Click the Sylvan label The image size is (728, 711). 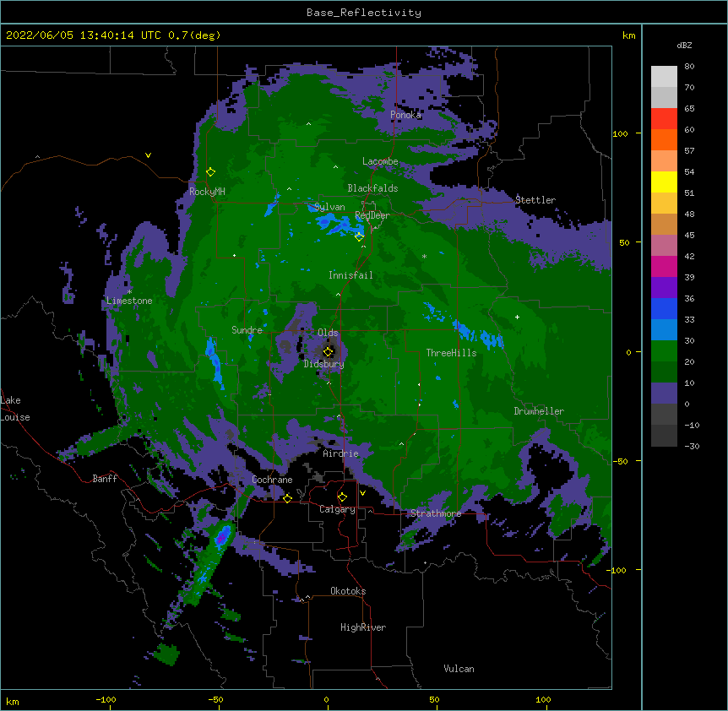pyautogui.click(x=329, y=207)
